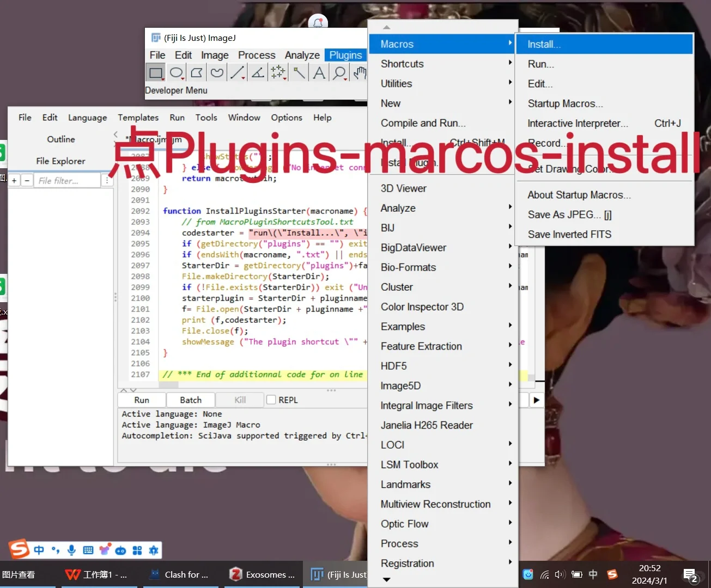Viewport: 711px width, 588px height.
Task: Expand the Feature Extraction submenu
Action: (x=442, y=346)
